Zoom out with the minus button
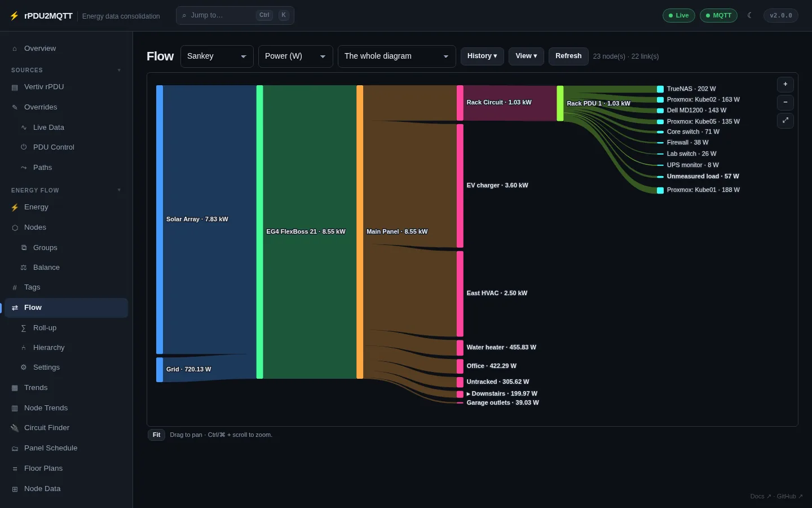Viewport: 812px width, 508px height. coord(785,102)
